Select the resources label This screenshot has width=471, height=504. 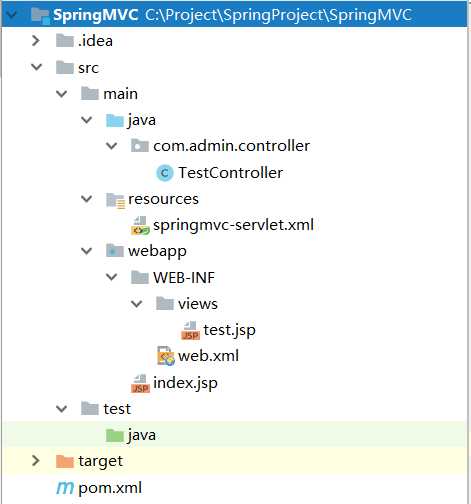coord(163,199)
